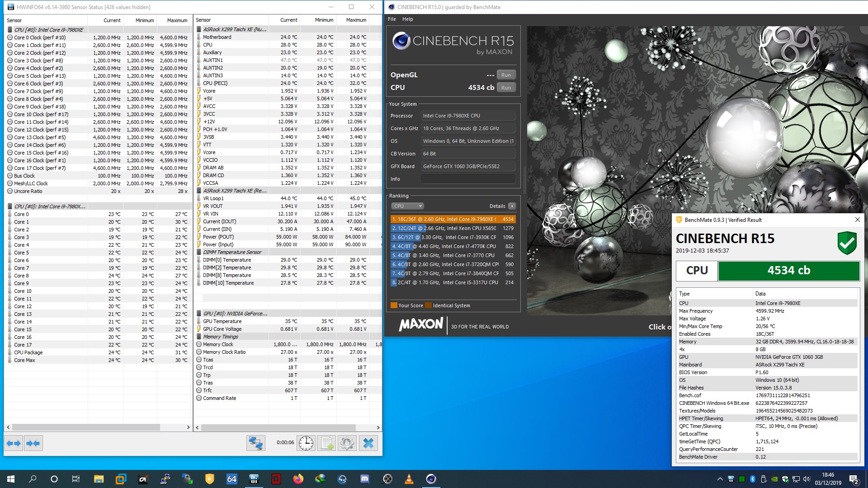Viewport: 868px width, 488px height.
Task: Open HWiNFO remote network monitoring icon
Action: click(255, 443)
